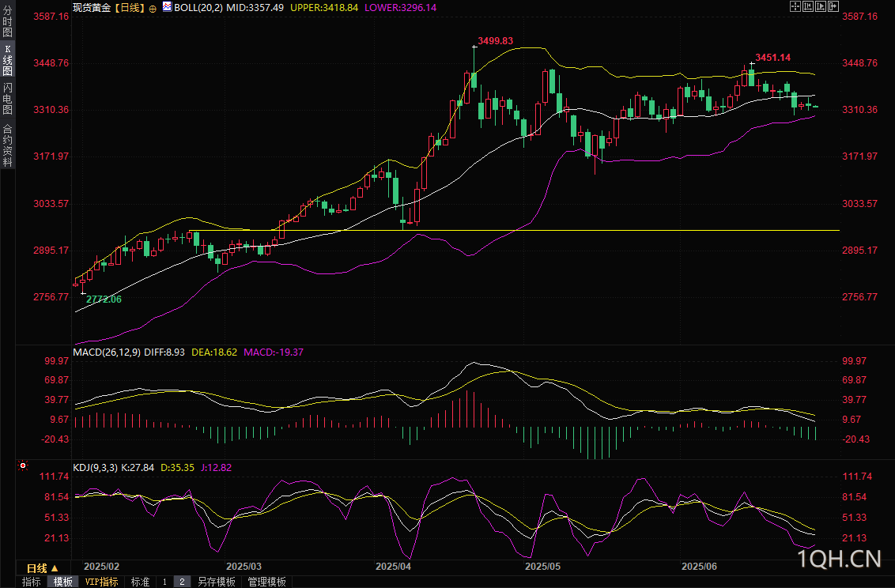This screenshot has height=588, width=895.
Task: Click the 另存模板 button
Action: click(216, 582)
